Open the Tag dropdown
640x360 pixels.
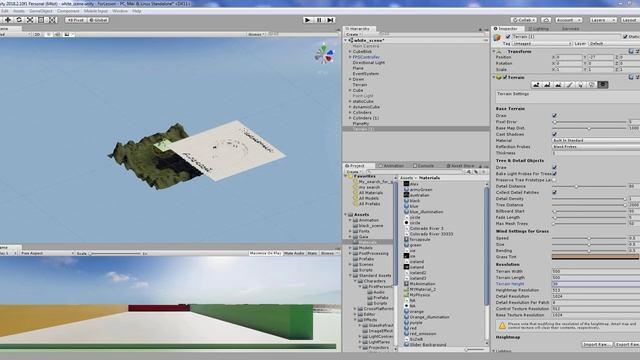[x=542, y=43]
